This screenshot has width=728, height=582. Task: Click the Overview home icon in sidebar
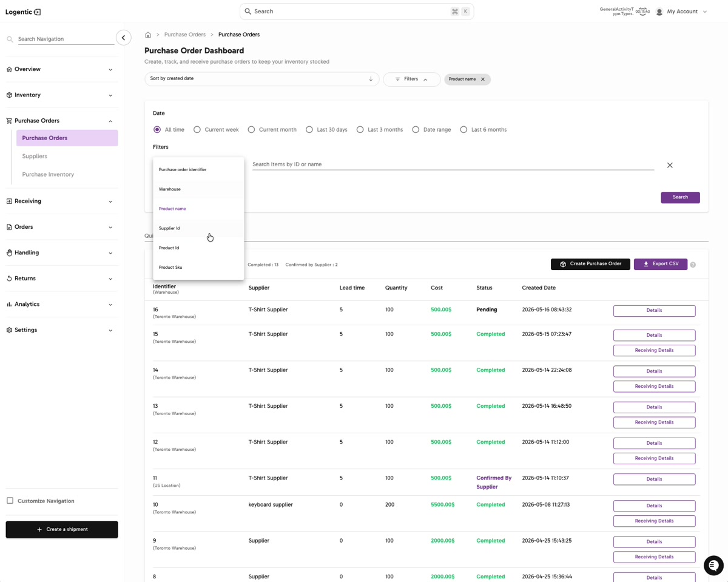[9, 69]
